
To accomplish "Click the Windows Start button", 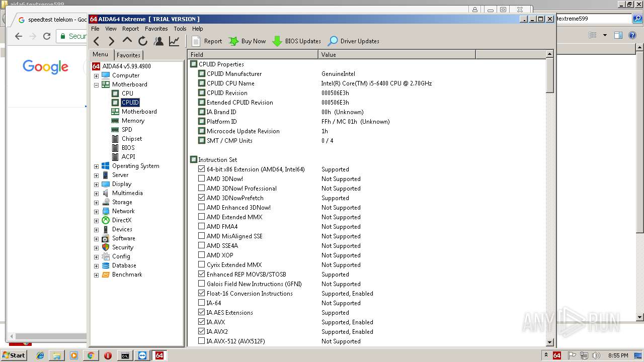I will 14,355.
